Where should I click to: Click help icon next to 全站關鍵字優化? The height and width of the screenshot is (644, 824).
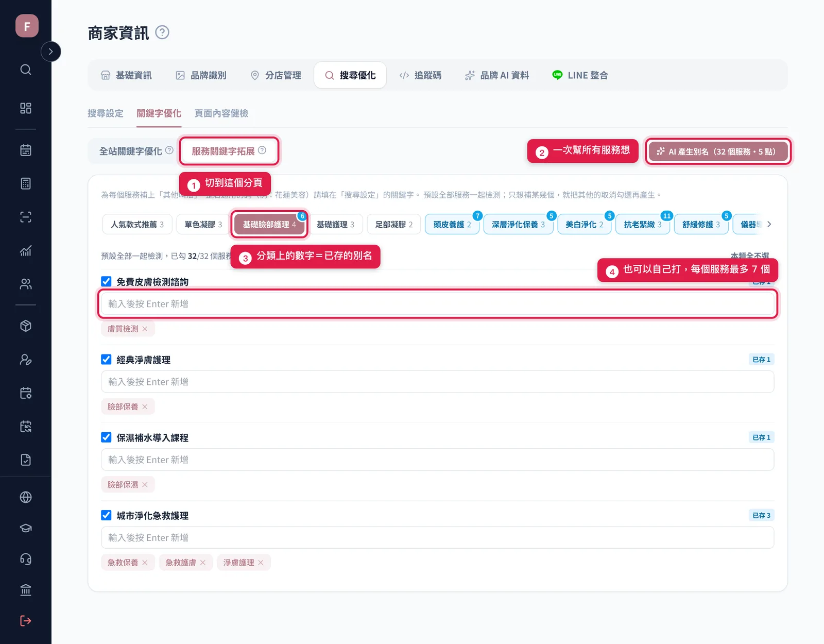tap(169, 150)
